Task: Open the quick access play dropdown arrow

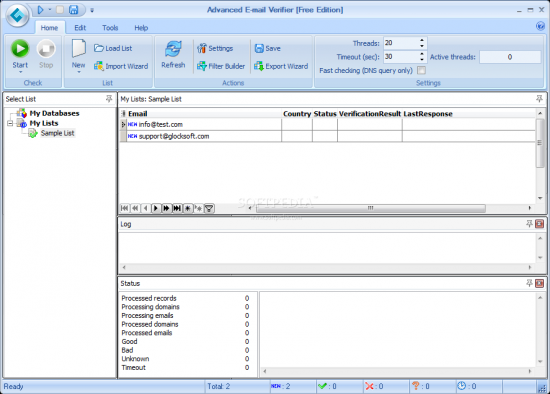Action: (x=50, y=9)
